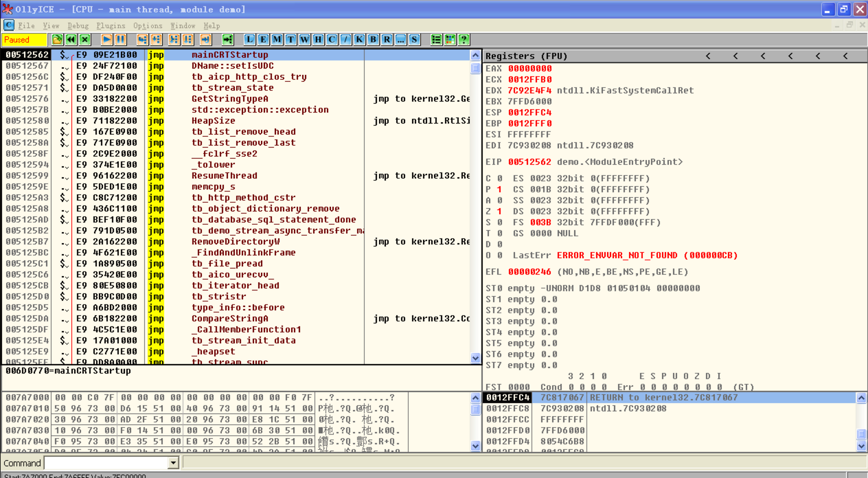Image resolution: width=868 pixels, height=478 pixels.
Task: Click the EIP register value 00512562
Action: [529, 161]
